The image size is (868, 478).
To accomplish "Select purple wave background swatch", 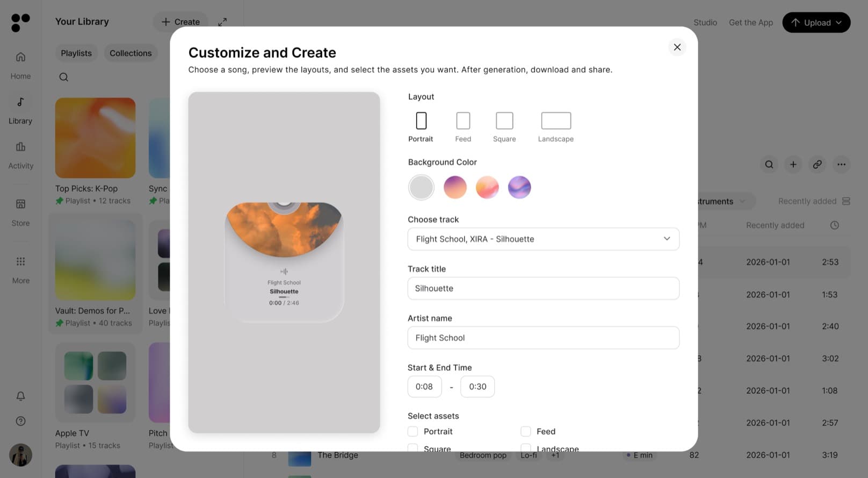I will 519,187.
